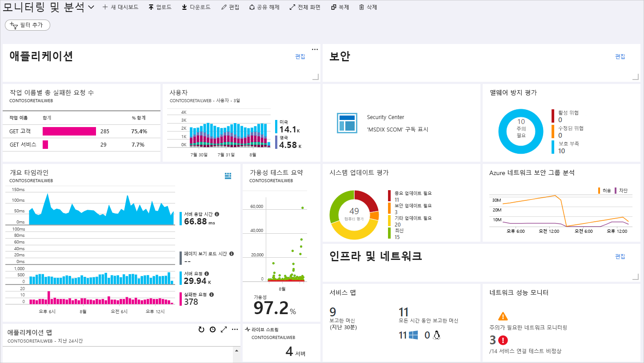Screen dimensions: 644x363
Task: Click the 업로드 toolbar button
Action: (x=160, y=7)
